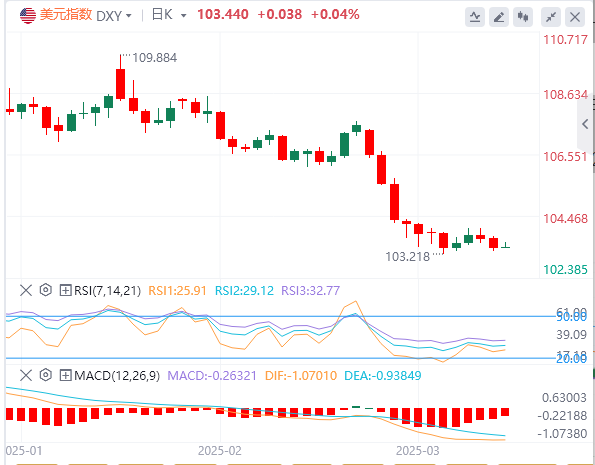
Task: Click the RSI1:25.91 value
Action: click(x=177, y=291)
